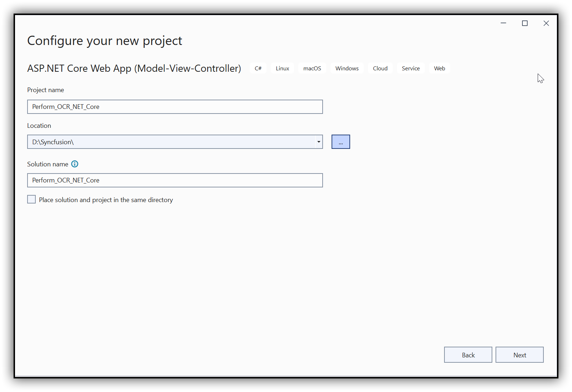The width and height of the screenshot is (572, 392).
Task: Click the browse (...) button for Location
Action: click(x=340, y=142)
